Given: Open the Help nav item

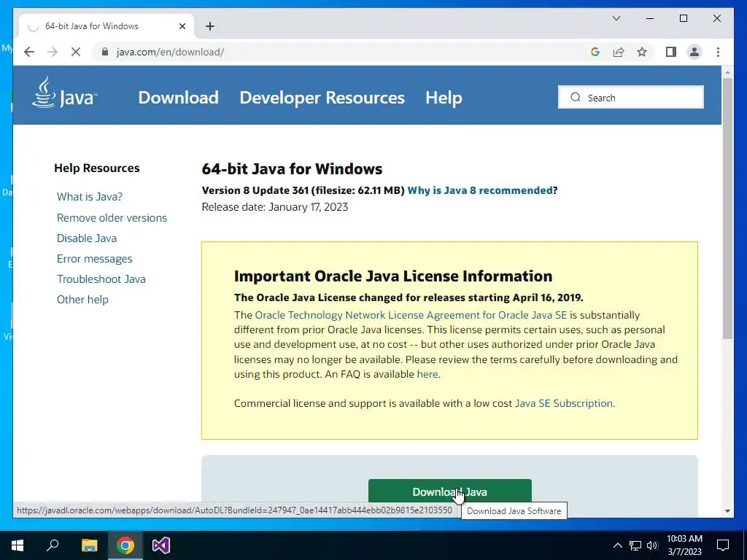Looking at the screenshot, I should 444,98.
